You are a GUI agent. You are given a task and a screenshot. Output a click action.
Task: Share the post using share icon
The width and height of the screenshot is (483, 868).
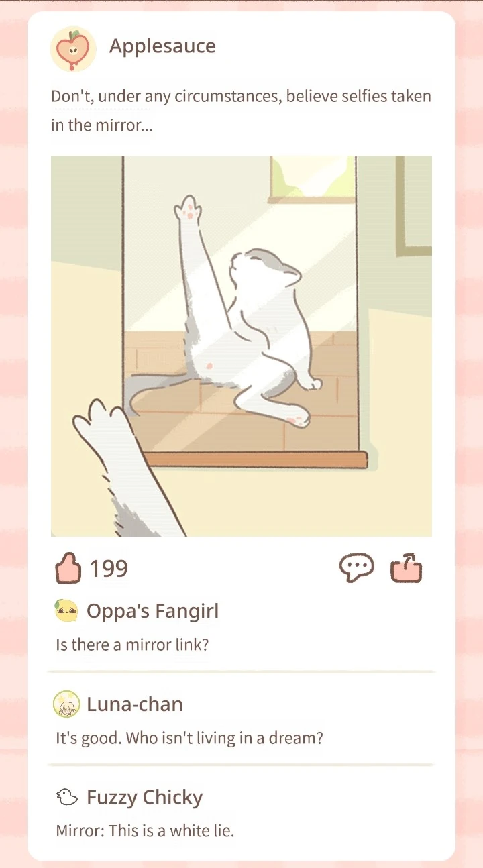point(407,569)
